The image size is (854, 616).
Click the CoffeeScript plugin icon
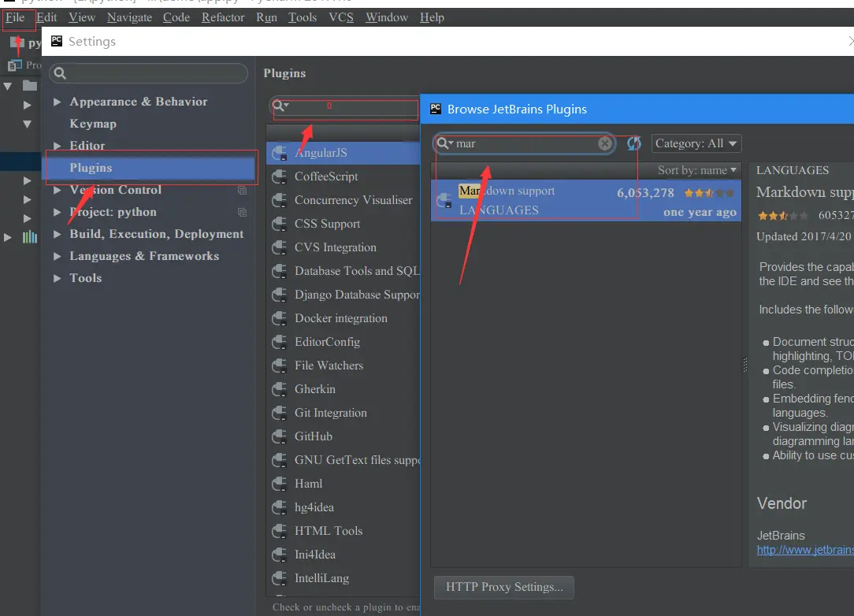click(280, 176)
